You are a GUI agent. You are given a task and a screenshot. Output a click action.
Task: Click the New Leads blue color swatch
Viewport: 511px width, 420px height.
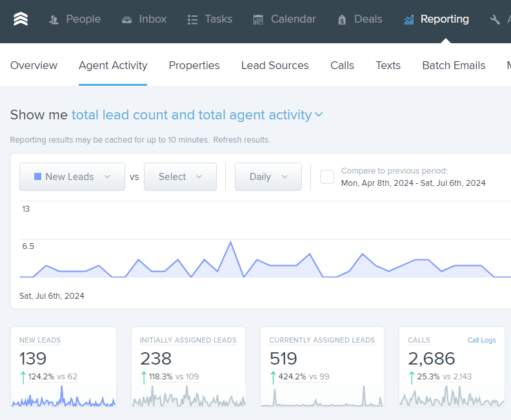pos(38,177)
